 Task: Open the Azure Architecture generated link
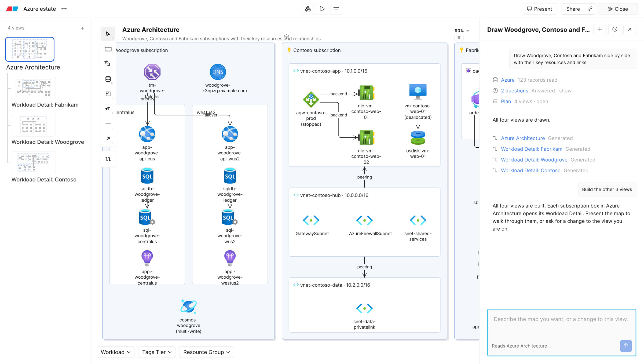point(523,138)
